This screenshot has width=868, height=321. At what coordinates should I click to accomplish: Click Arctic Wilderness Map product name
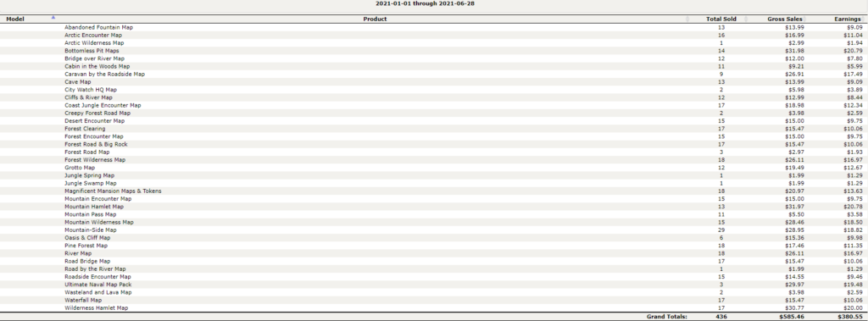[94, 42]
